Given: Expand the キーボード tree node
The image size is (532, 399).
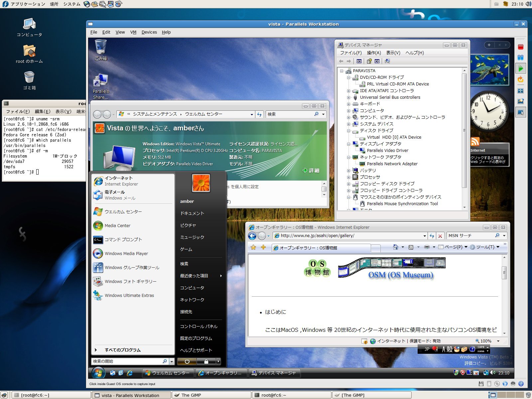Looking at the screenshot, I should pyautogui.click(x=348, y=104).
